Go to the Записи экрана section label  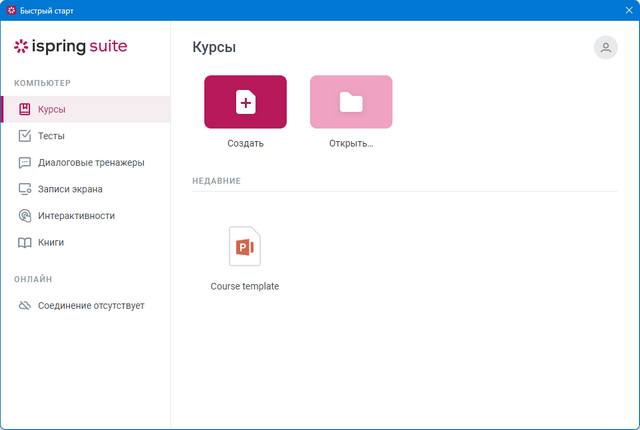(70, 189)
